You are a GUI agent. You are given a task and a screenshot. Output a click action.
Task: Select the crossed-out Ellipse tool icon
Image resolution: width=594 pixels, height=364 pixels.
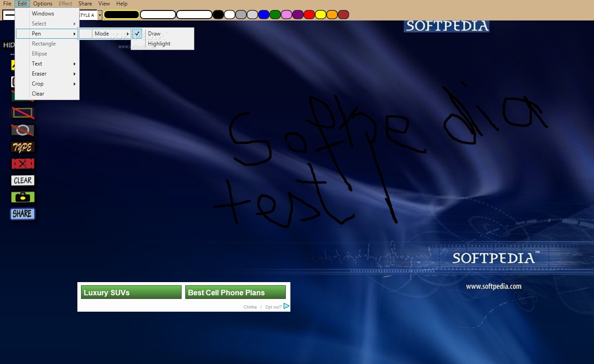tap(23, 130)
